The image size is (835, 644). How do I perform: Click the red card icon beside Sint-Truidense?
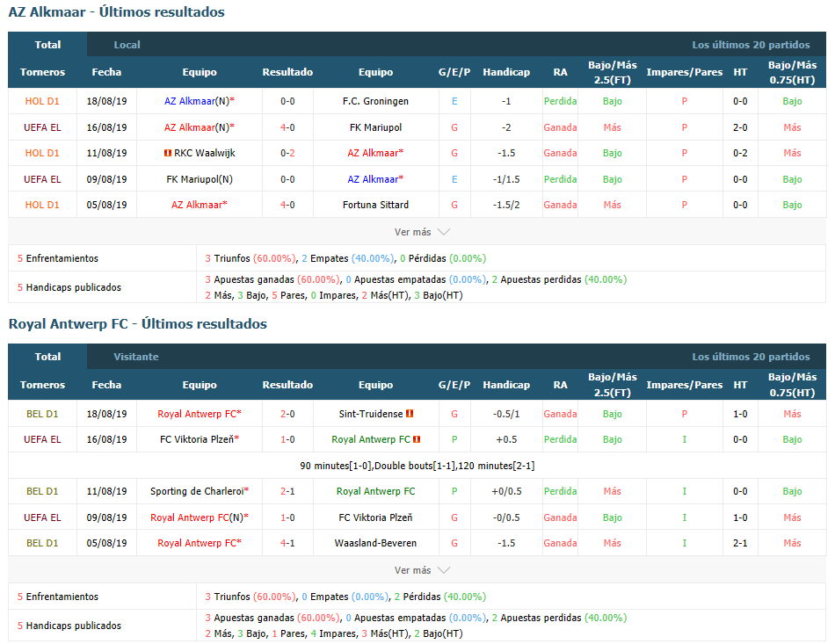tap(410, 414)
